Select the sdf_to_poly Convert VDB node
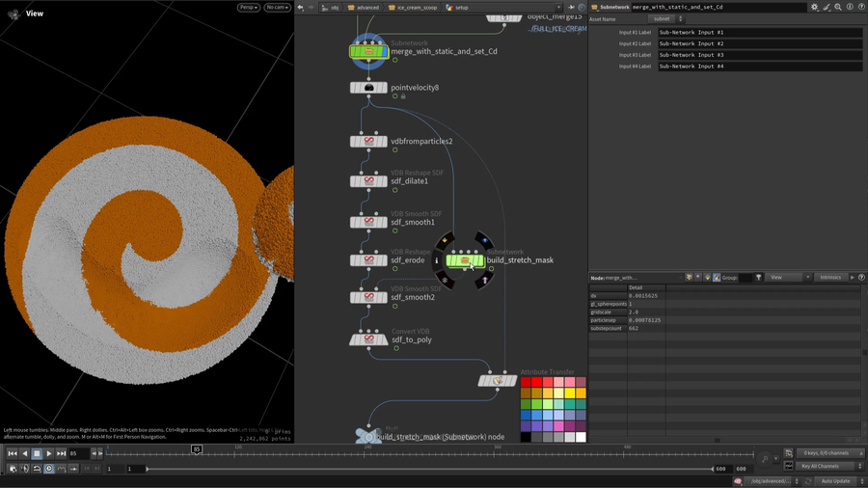The height and width of the screenshot is (488, 868). [368, 339]
